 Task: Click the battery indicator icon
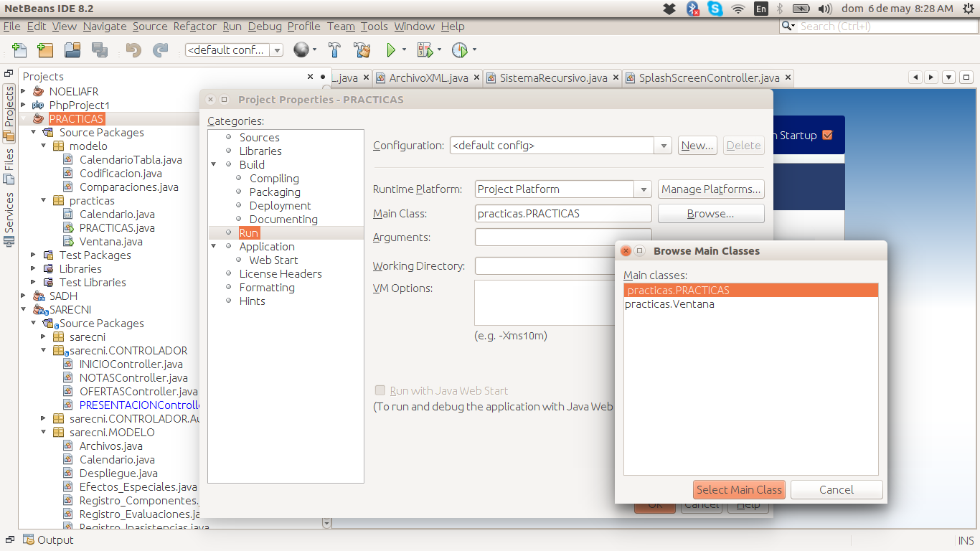pyautogui.click(x=801, y=9)
